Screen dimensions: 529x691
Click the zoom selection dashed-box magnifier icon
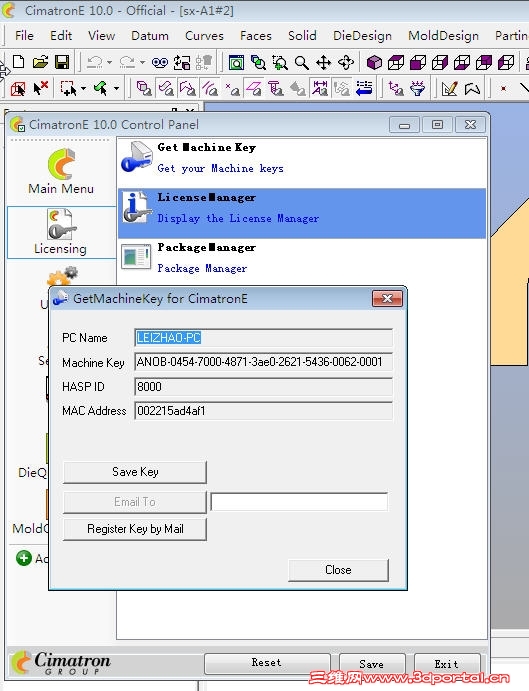[280, 63]
